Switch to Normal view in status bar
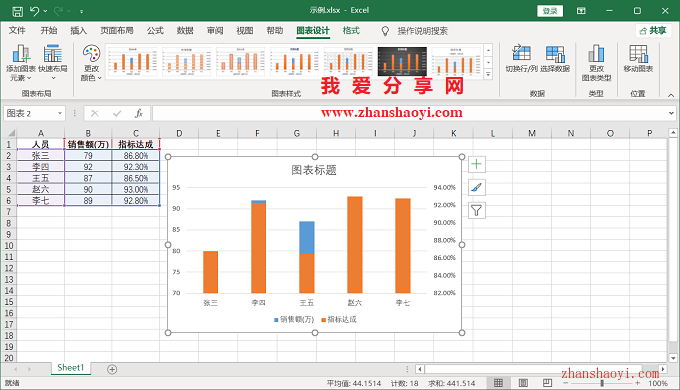 coord(498,383)
